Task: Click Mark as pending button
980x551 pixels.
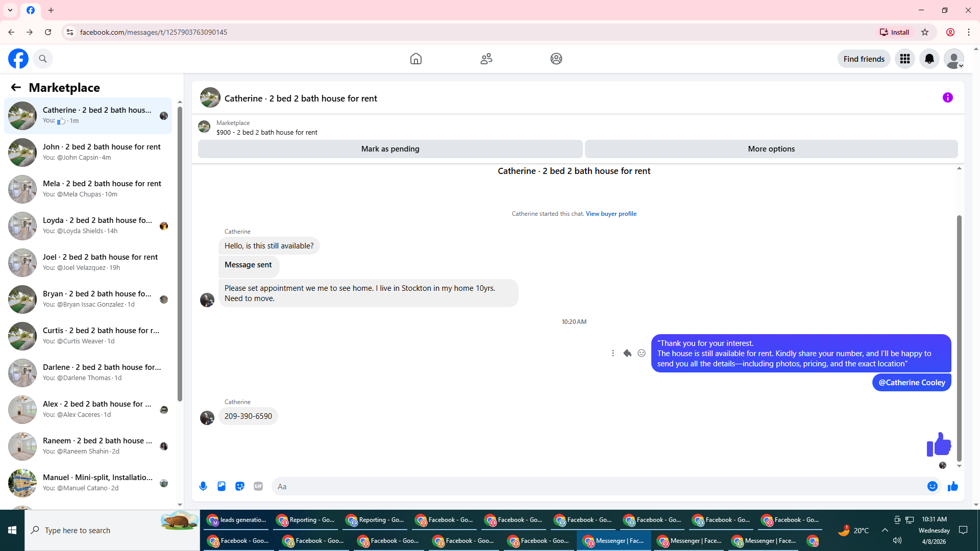Action: (390, 149)
